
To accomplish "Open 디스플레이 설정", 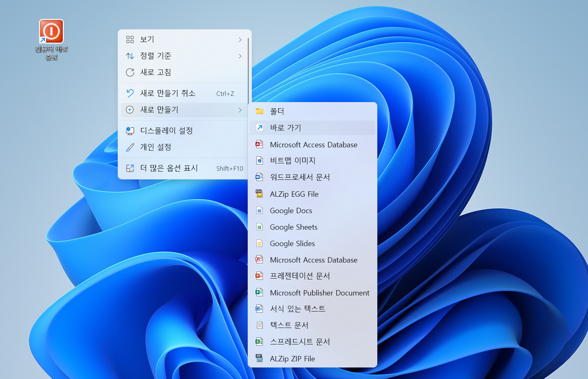I will (x=184, y=131).
